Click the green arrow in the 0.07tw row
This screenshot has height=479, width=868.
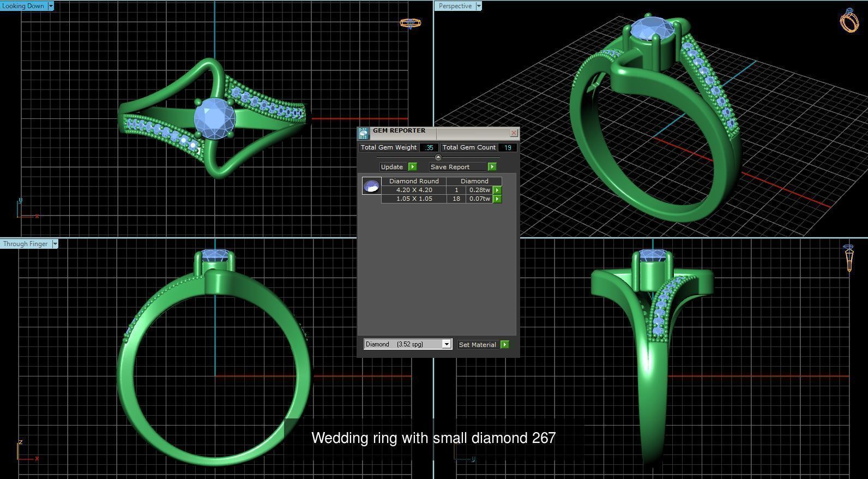click(x=497, y=199)
